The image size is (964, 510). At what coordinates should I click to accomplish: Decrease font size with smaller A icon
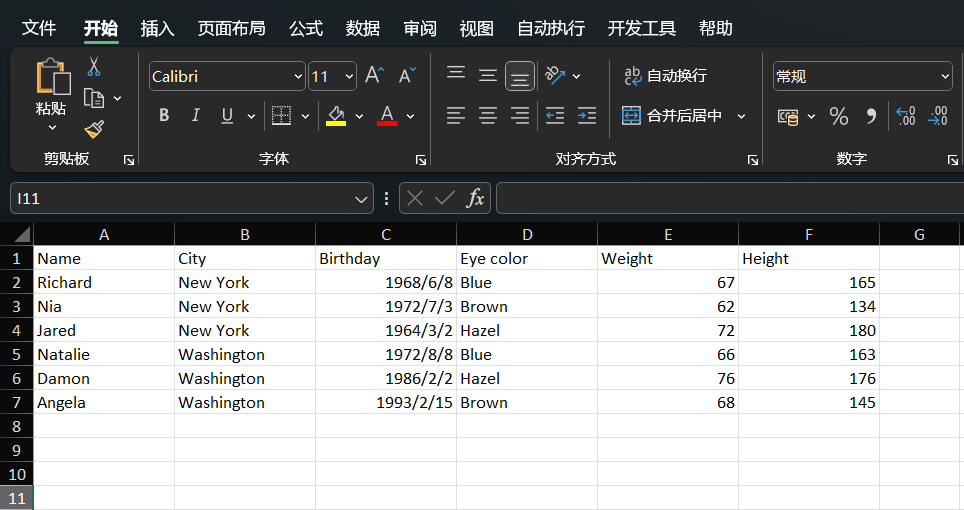(407, 76)
